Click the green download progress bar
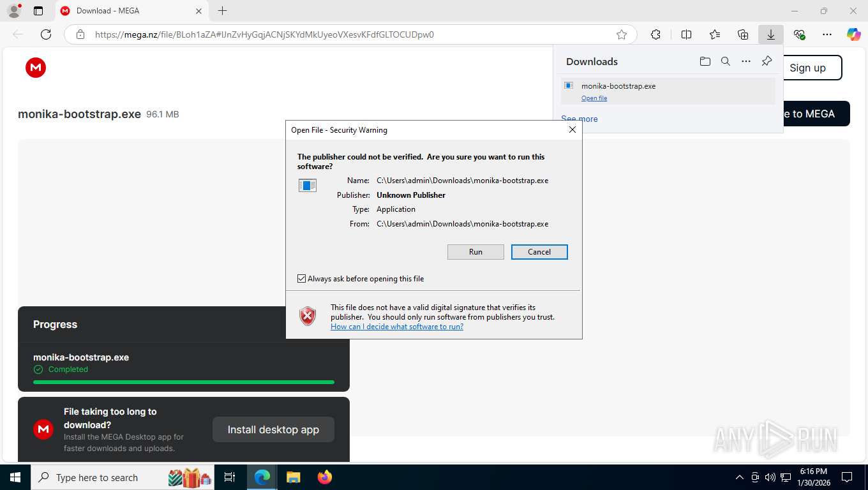Screen dimensions: 868x490 click(184, 382)
